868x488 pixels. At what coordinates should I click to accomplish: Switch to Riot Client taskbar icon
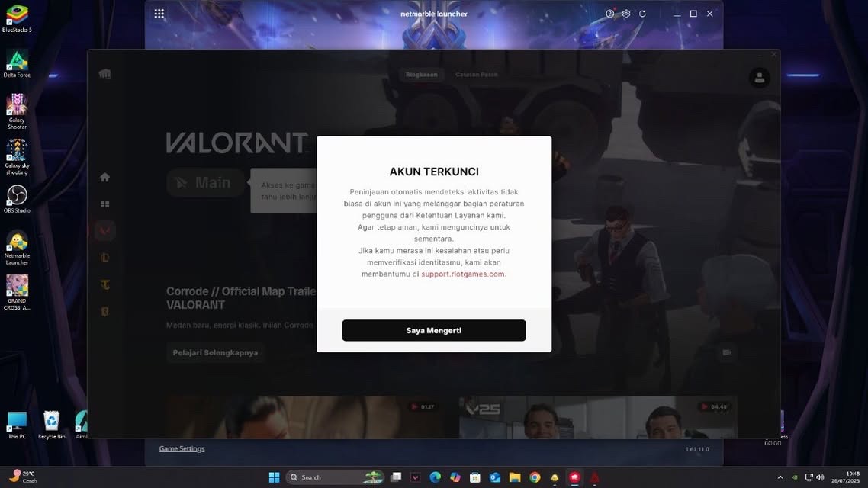[x=574, y=477]
